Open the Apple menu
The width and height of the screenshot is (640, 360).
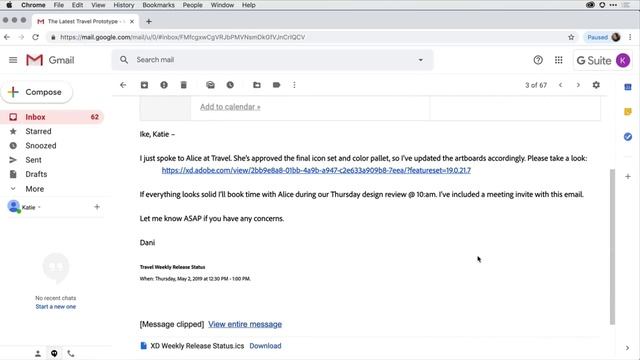coord(9,5)
